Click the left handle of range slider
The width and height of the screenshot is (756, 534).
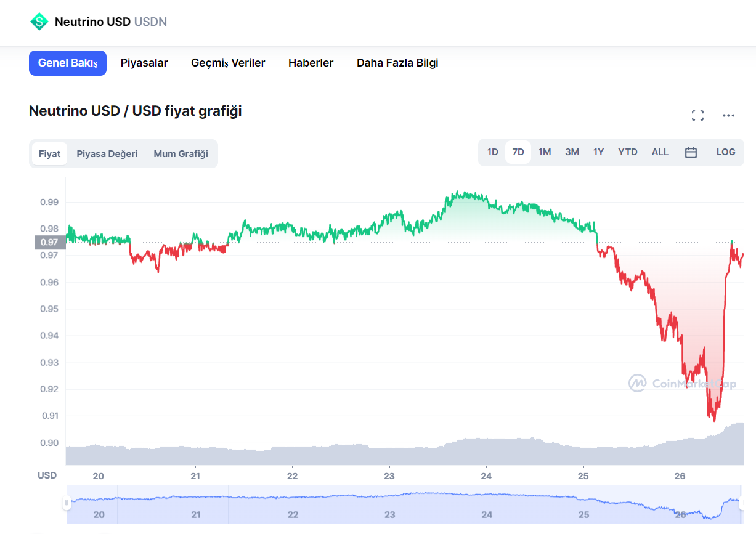[x=67, y=503]
